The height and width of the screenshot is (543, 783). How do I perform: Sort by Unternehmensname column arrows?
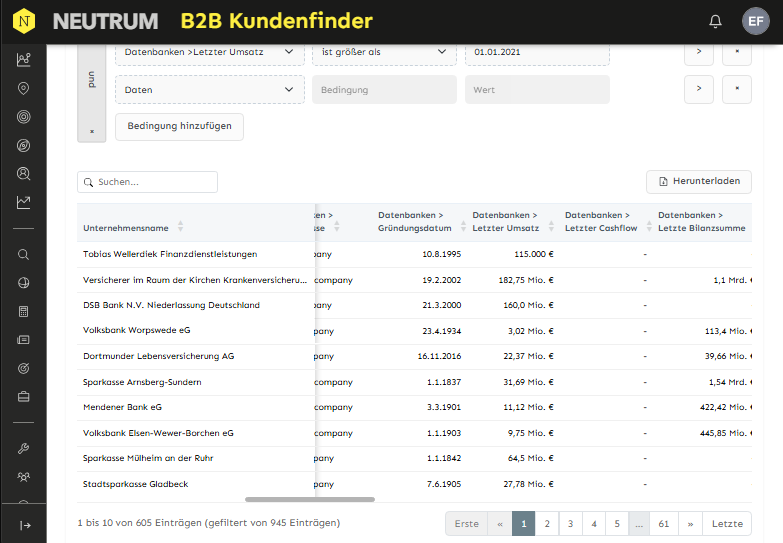[x=181, y=226]
